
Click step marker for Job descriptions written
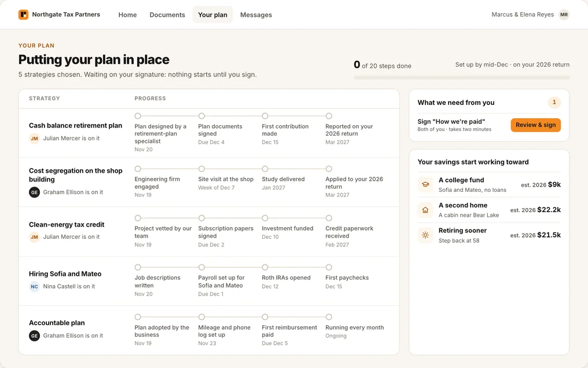click(138, 267)
